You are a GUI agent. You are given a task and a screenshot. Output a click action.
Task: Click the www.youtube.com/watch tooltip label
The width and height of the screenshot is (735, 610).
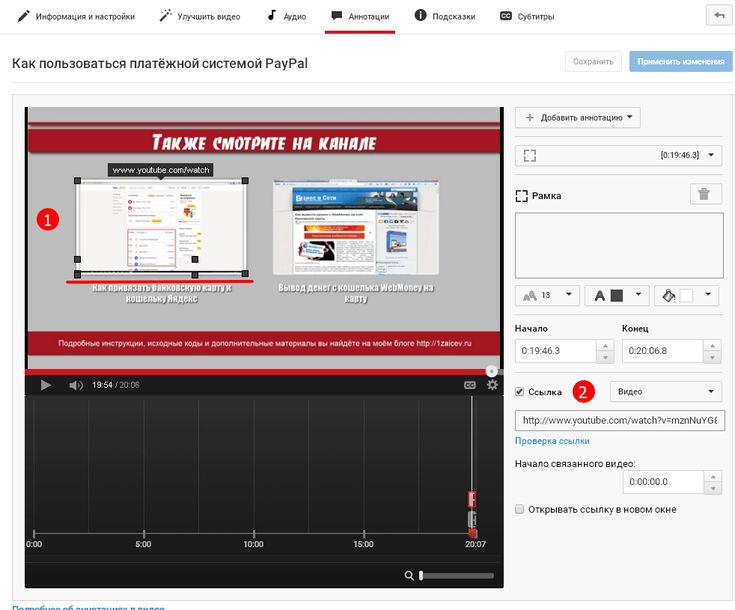click(161, 170)
